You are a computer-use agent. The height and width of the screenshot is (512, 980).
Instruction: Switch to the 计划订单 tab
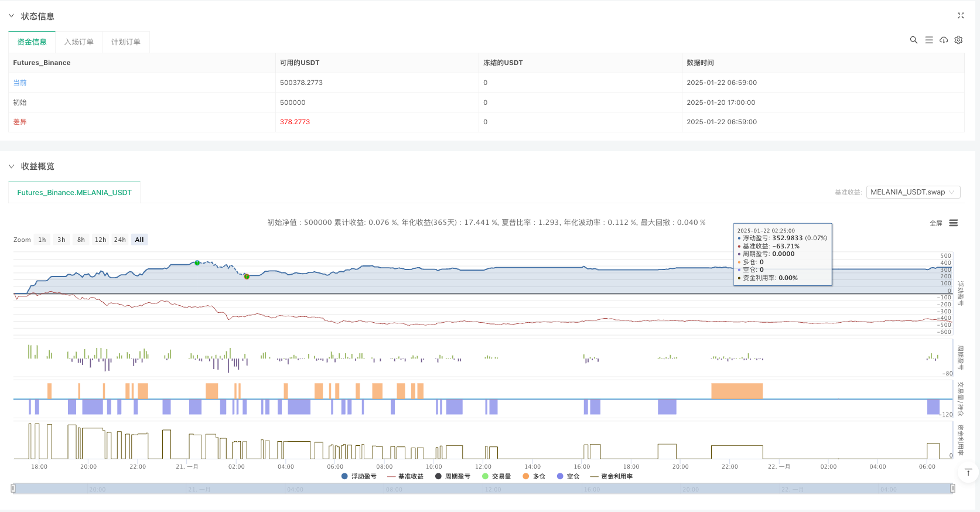[x=125, y=42]
